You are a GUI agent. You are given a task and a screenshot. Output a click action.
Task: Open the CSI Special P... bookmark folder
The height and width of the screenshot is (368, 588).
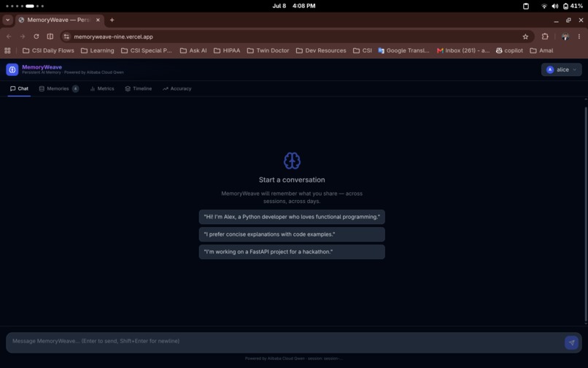click(146, 50)
